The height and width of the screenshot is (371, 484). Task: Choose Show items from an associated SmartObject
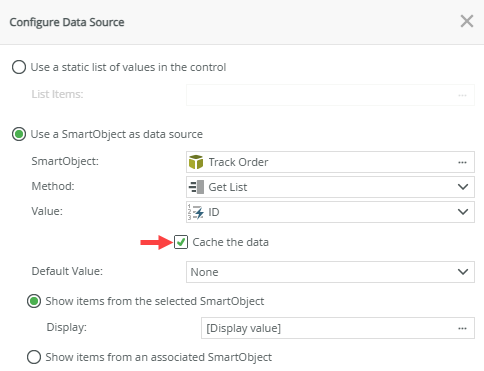coord(34,357)
